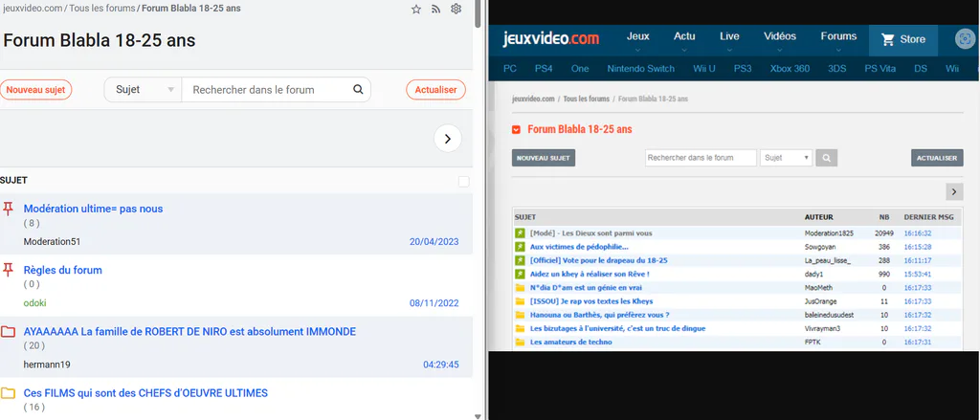
Task: Click grey ACTUALISER button in right panel
Action: (937, 158)
